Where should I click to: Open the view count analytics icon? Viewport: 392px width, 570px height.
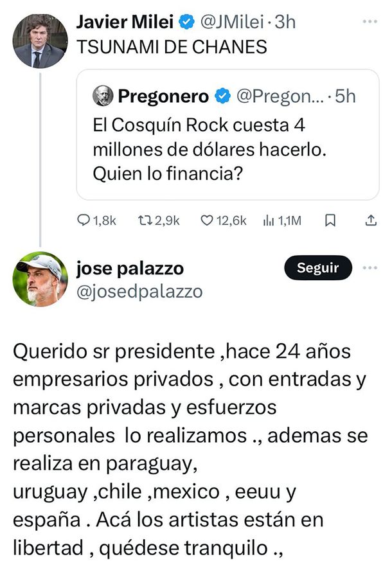point(269,220)
